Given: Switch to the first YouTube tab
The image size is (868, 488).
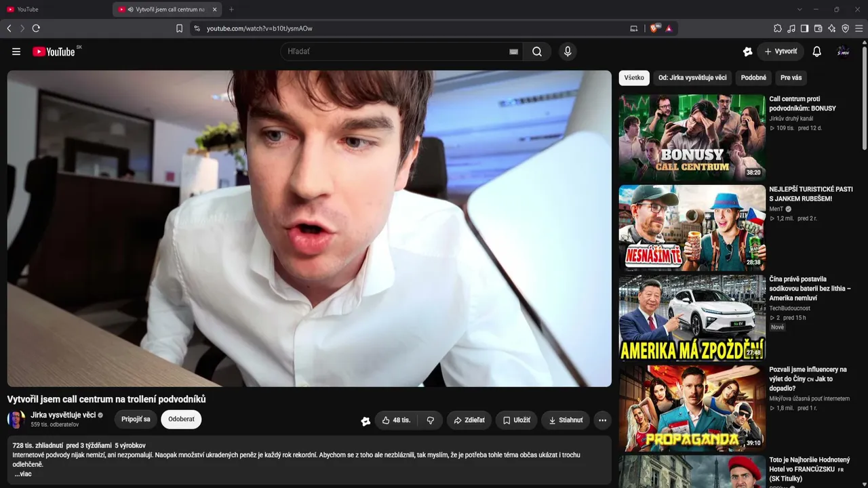Looking at the screenshot, I should point(56,9).
